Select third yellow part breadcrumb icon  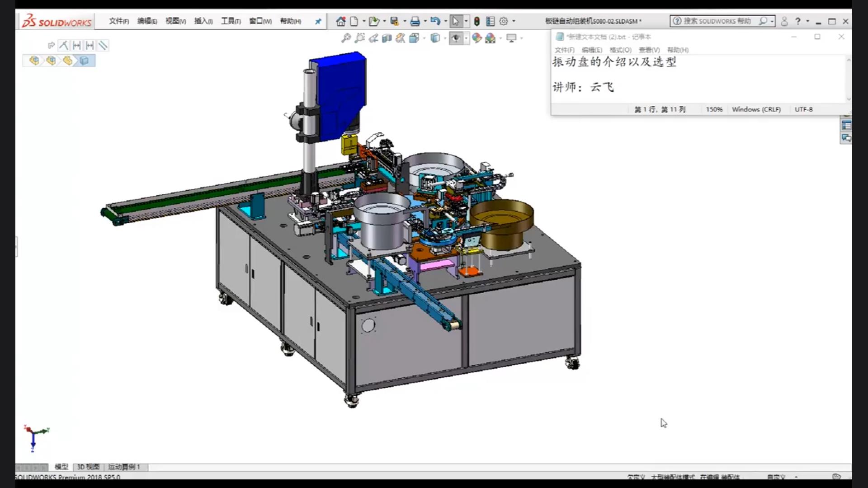67,61
